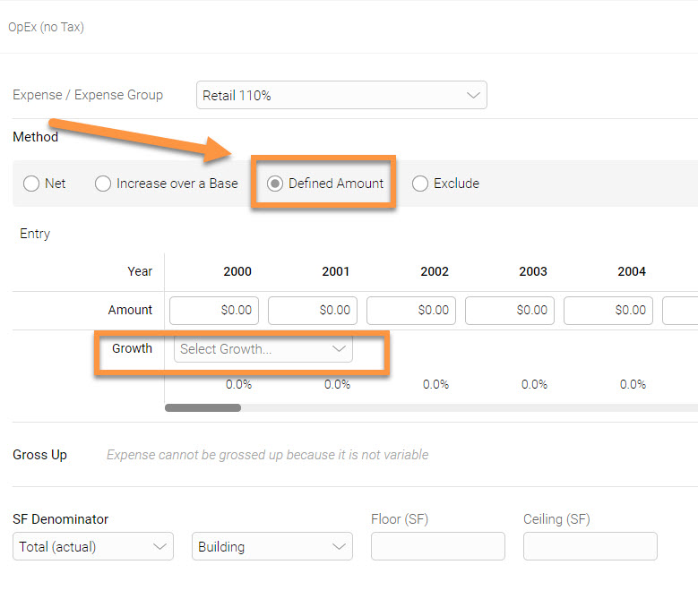
Task: Open the Building dropdown
Action: (x=271, y=546)
